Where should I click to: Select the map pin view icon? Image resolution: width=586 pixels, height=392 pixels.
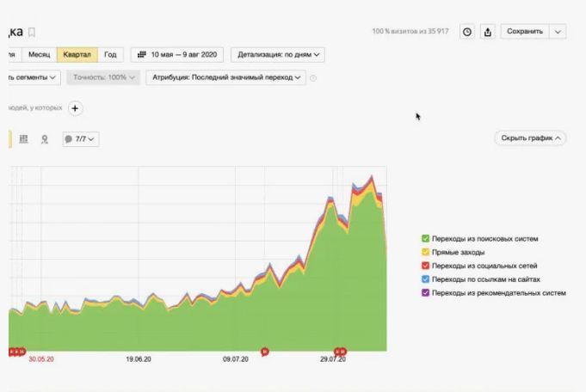(x=45, y=138)
